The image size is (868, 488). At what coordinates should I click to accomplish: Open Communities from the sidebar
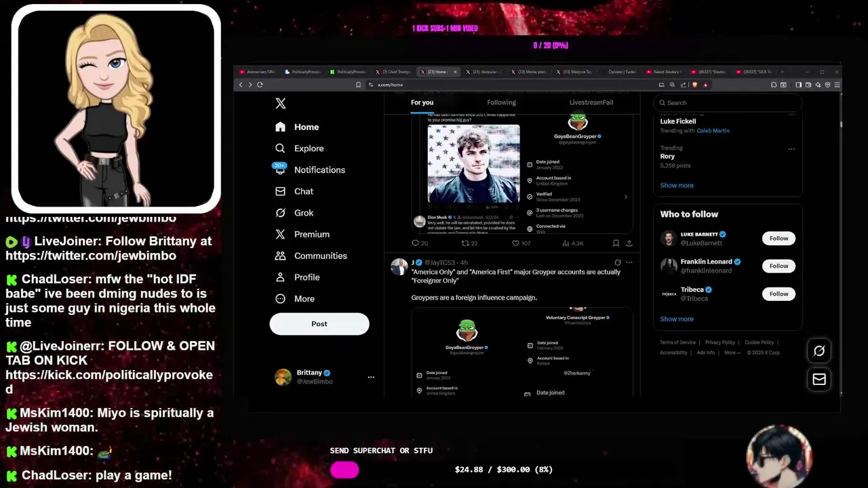coord(311,256)
